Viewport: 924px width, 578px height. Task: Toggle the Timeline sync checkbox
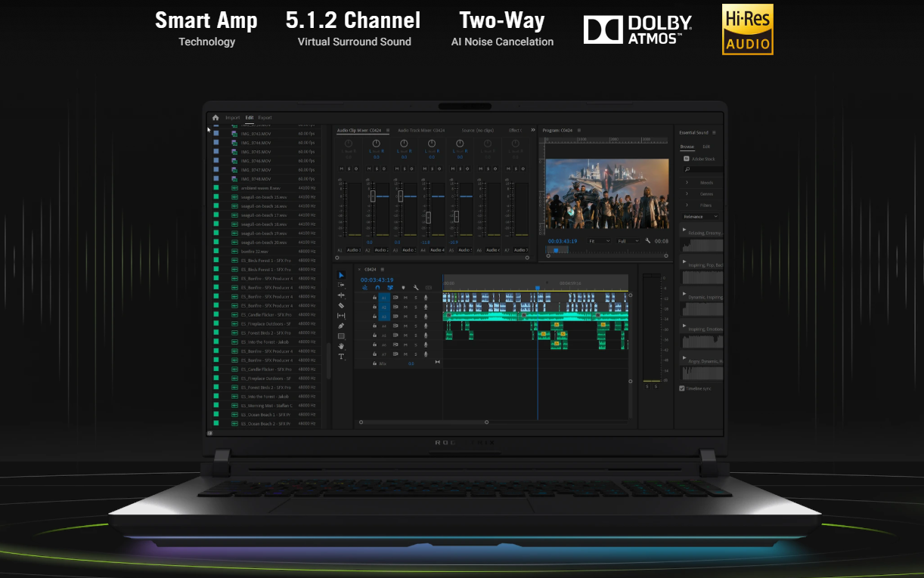(x=682, y=388)
